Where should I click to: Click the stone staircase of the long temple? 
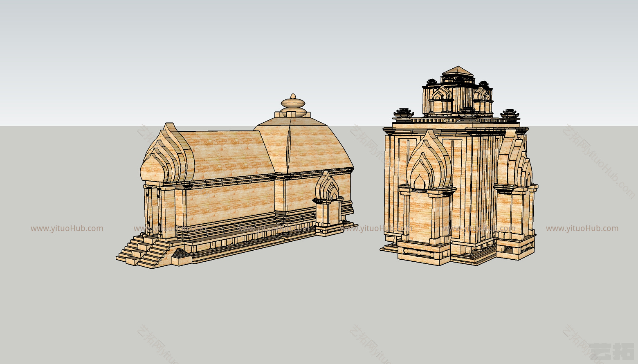143,251
